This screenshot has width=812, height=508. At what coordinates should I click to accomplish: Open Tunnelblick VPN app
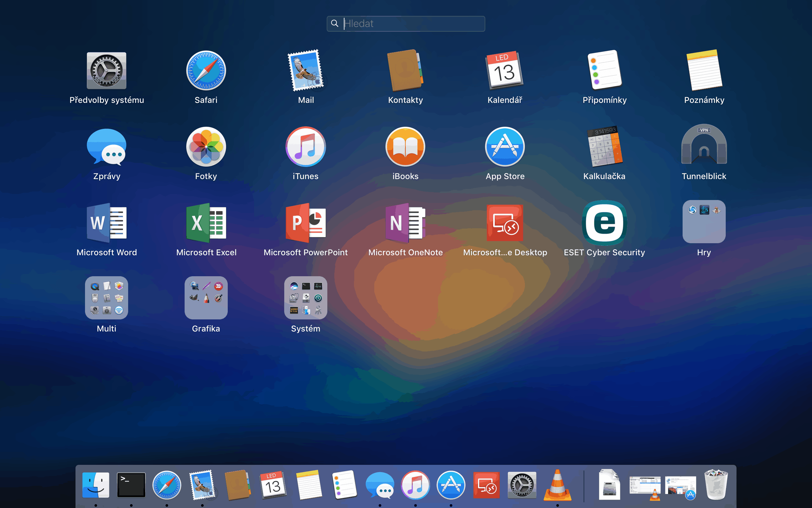pyautogui.click(x=704, y=144)
